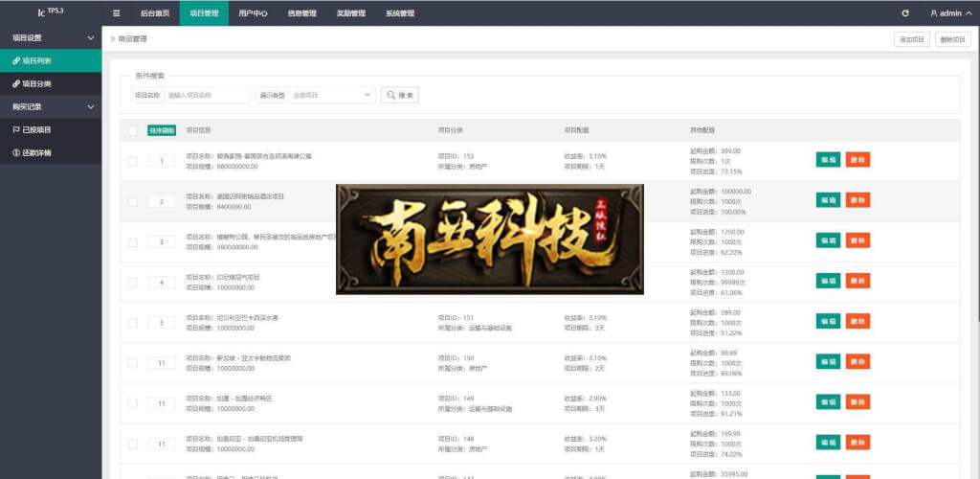
Task: Edit the project with 起购金额 99.99
Action: click(x=828, y=361)
